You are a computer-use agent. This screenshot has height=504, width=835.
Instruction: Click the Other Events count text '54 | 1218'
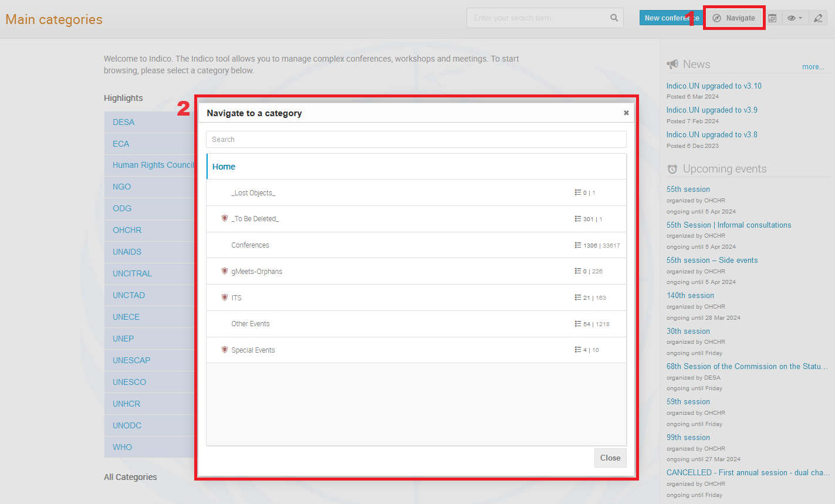(596, 324)
